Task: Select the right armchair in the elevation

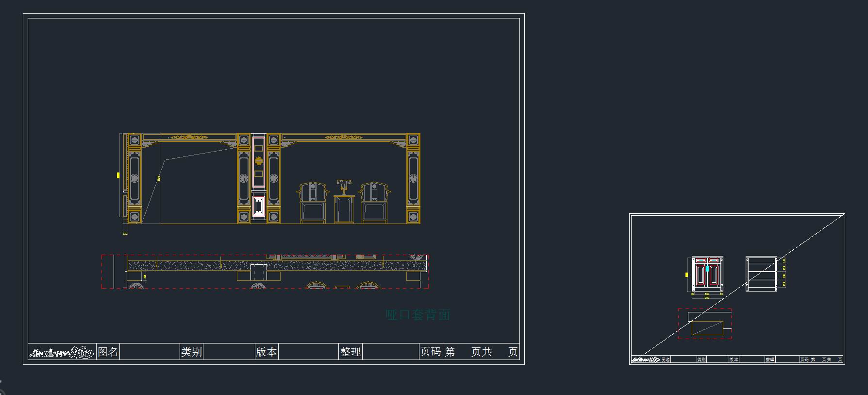Action: click(x=374, y=203)
